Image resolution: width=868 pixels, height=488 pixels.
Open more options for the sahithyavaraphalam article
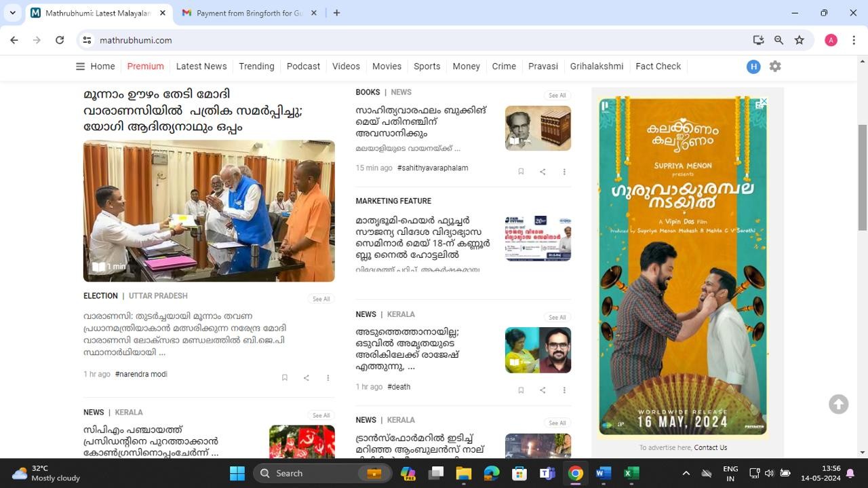tap(564, 172)
